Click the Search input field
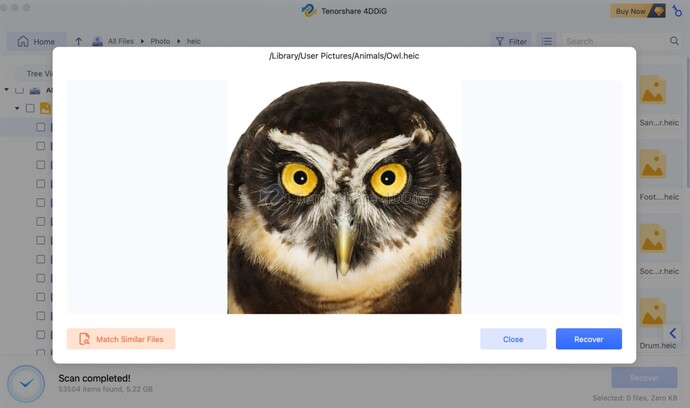This screenshot has width=690, height=408. (x=615, y=42)
